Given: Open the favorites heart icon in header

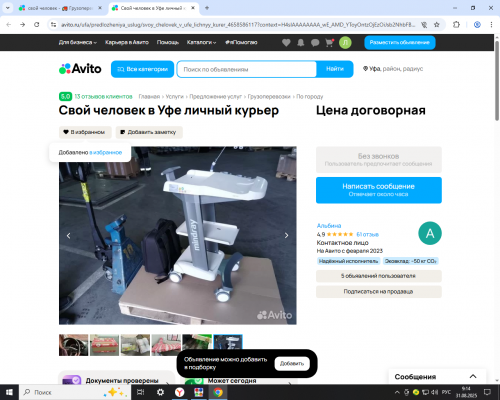Looking at the screenshot, I should [x=286, y=42].
